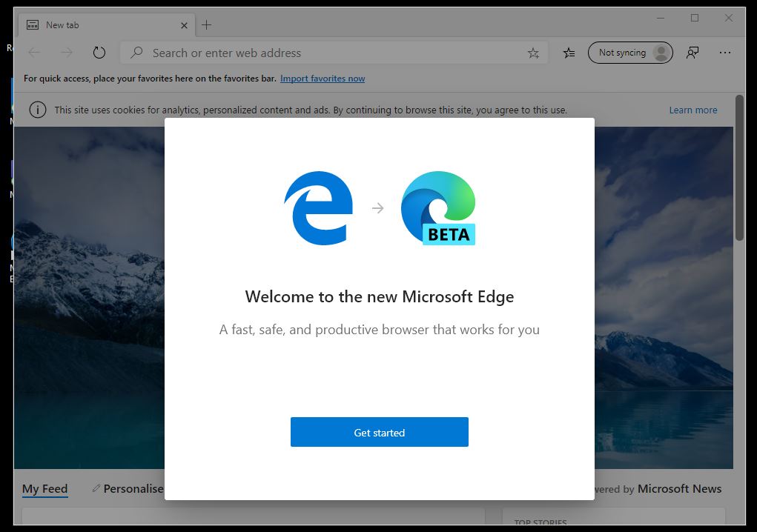The image size is (757, 532).
Task: Close the Edge browser window
Action: 729,18
